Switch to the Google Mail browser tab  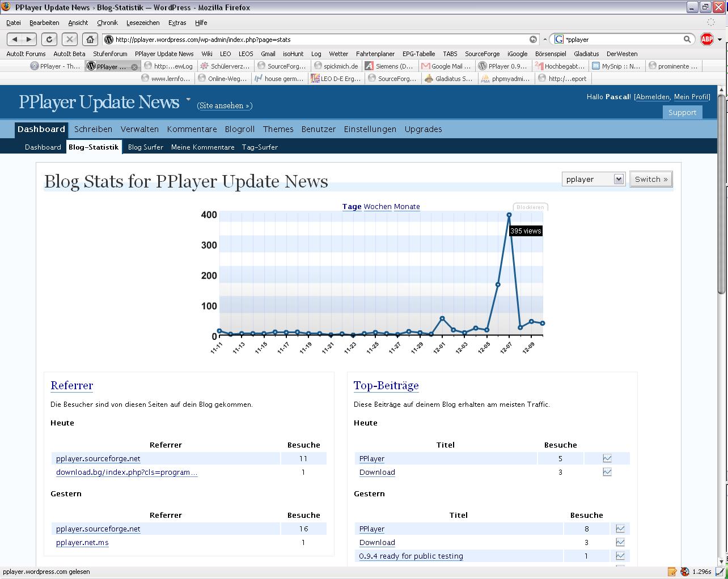click(446, 66)
